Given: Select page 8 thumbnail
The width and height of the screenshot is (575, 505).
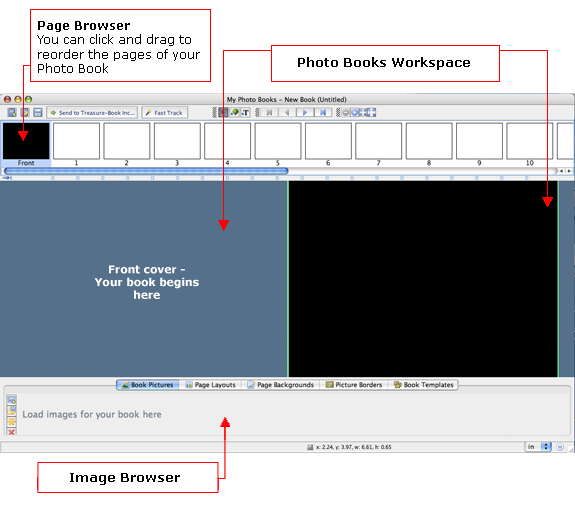Looking at the screenshot, I should click(x=429, y=141).
